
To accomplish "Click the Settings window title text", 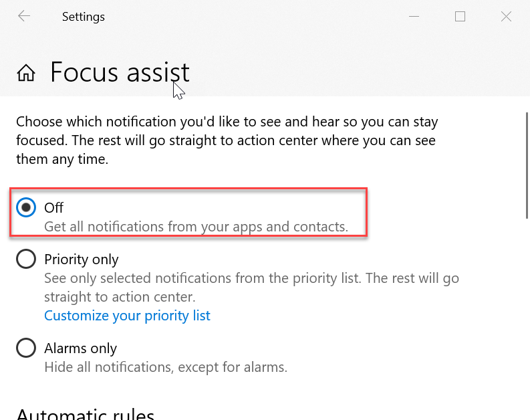I will click(83, 17).
